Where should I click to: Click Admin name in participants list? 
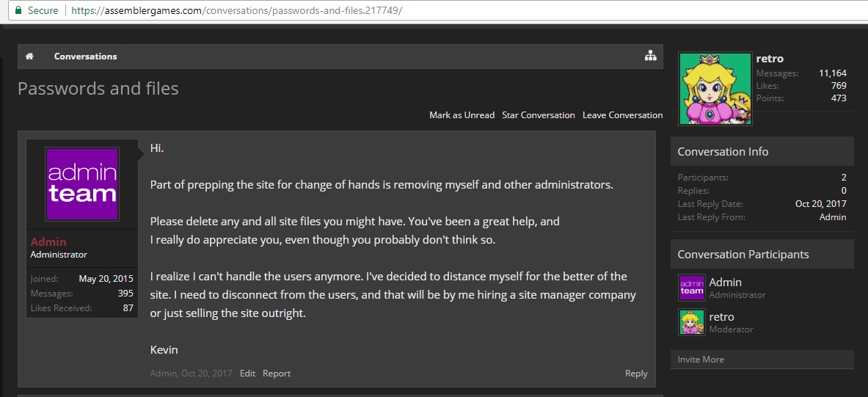(x=725, y=283)
